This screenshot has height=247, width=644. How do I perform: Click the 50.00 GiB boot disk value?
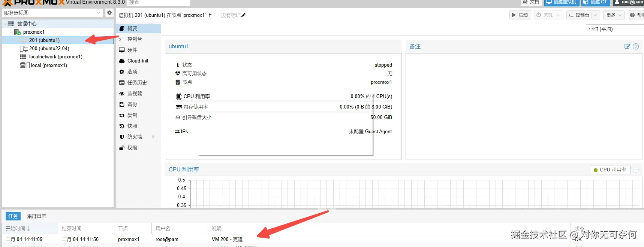point(381,118)
